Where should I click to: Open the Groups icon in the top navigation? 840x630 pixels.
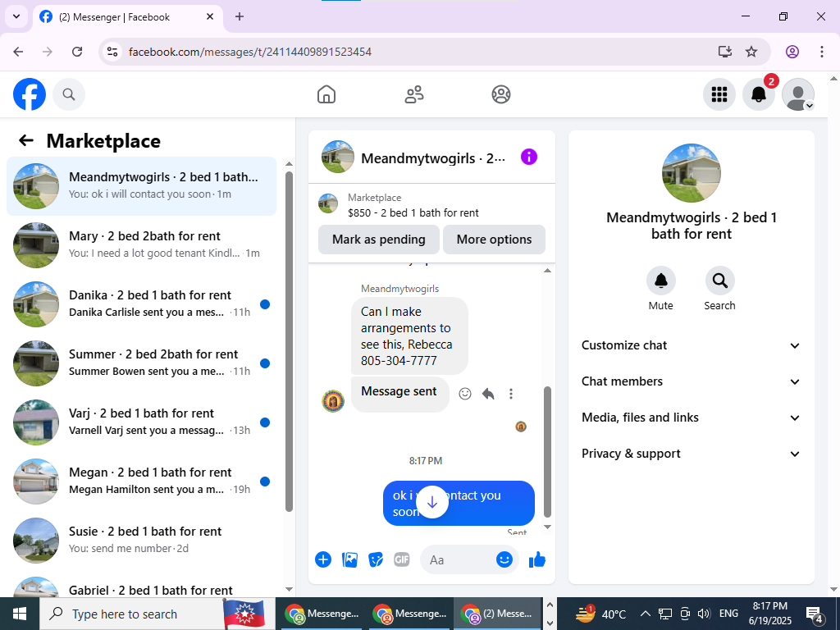tap(501, 94)
